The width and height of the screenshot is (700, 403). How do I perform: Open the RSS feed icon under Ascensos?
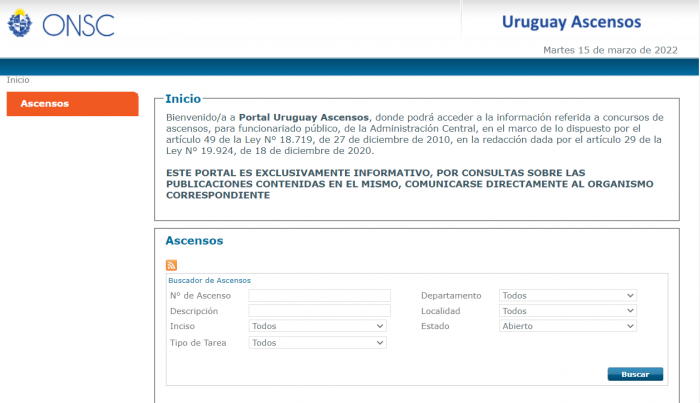pyautogui.click(x=171, y=265)
